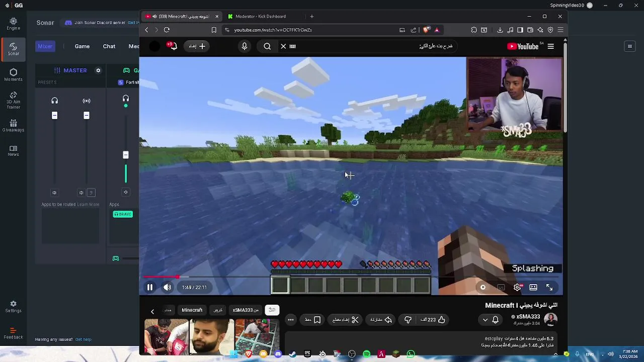Open the Brave wallet icon
The image size is (644, 362).
(x=530, y=30)
